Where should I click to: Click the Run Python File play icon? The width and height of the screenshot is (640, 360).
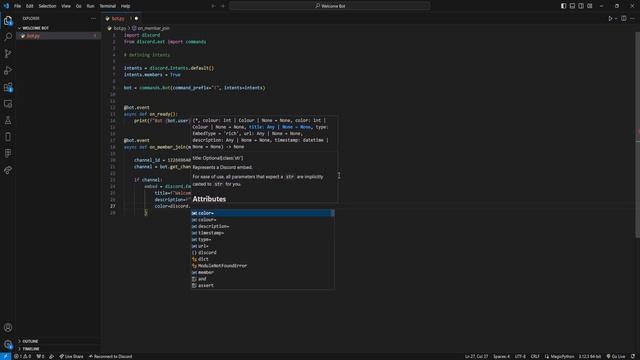(610, 18)
